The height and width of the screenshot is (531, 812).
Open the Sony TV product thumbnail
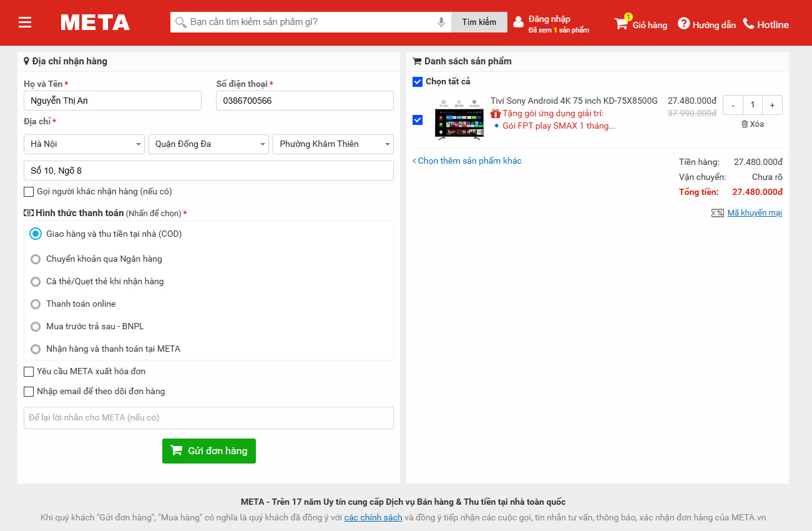[459, 119]
